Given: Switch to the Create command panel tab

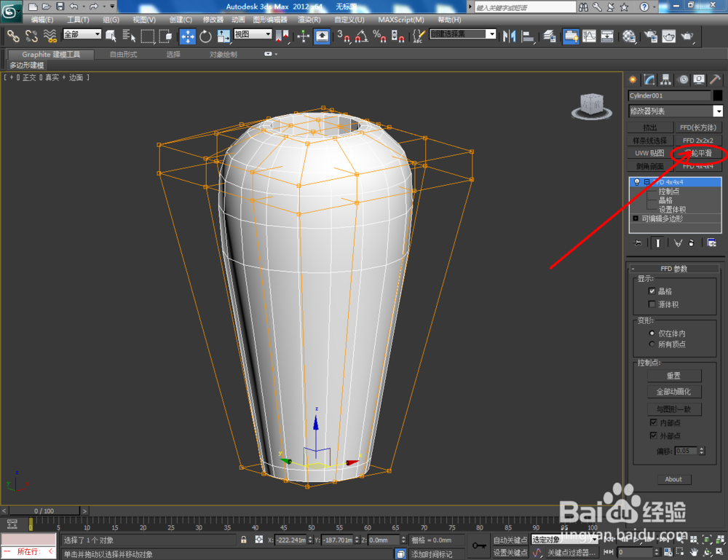Looking at the screenshot, I should coord(633,80).
